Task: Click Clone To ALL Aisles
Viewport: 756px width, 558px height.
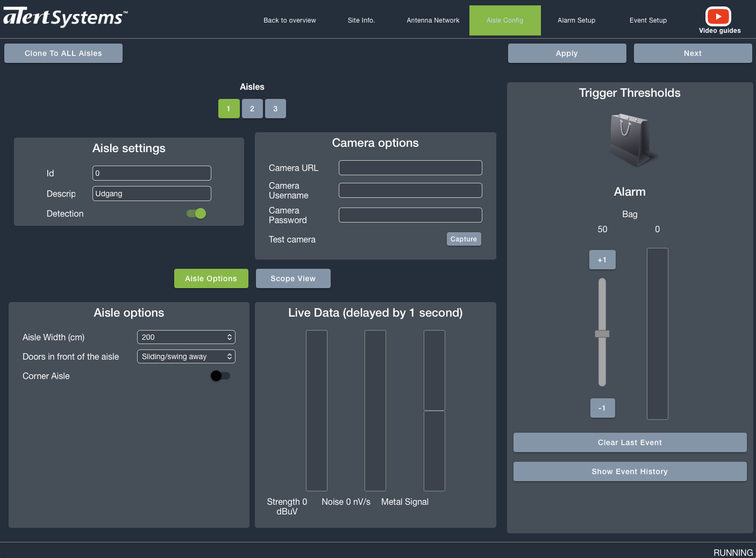Action: click(x=63, y=53)
